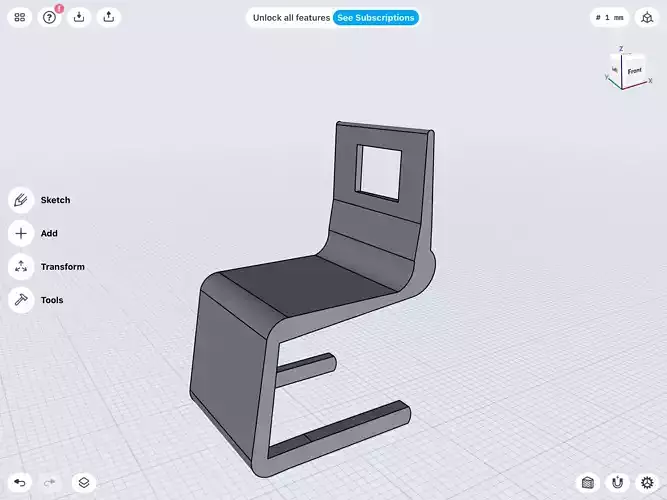Select the square cutout in chair back

(379, 172)
